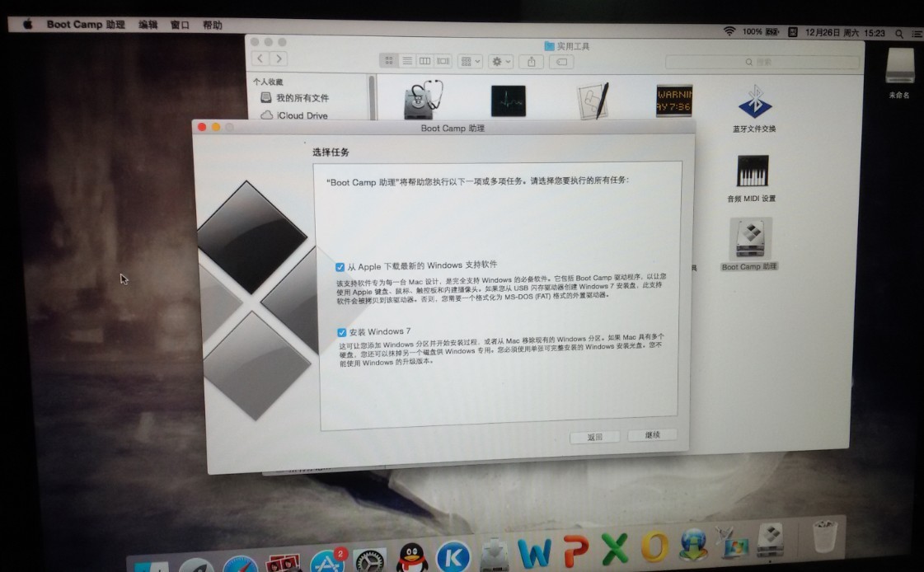Open Notification Center icon

(917, 35)
